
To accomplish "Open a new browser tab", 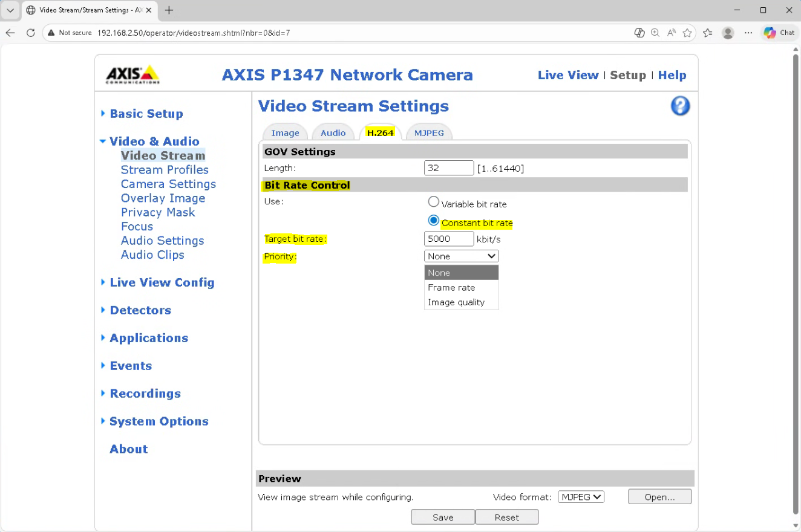I will click(169, 10).
